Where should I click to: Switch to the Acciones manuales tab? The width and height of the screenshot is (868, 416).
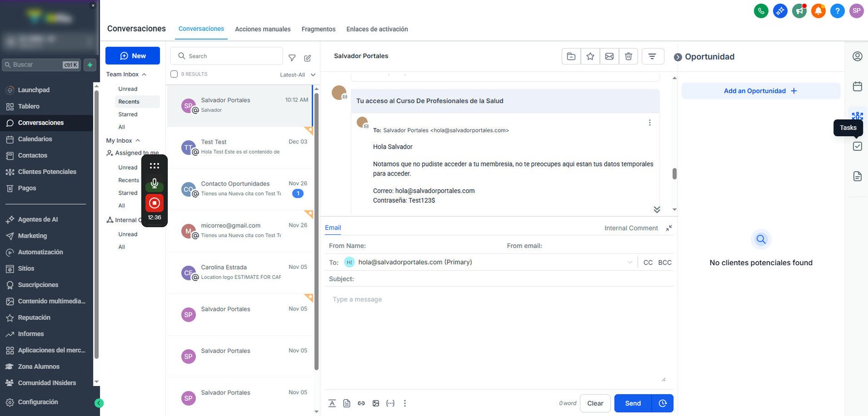[x=263, y=29]
